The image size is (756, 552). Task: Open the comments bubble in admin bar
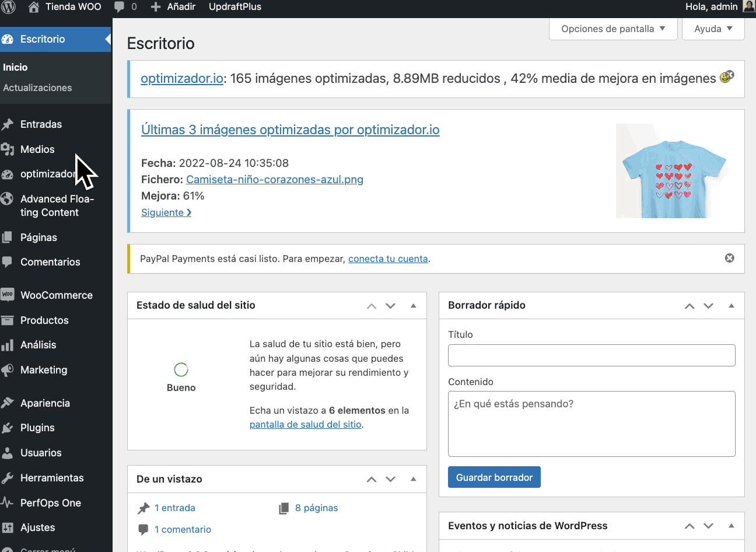[125, 7]
